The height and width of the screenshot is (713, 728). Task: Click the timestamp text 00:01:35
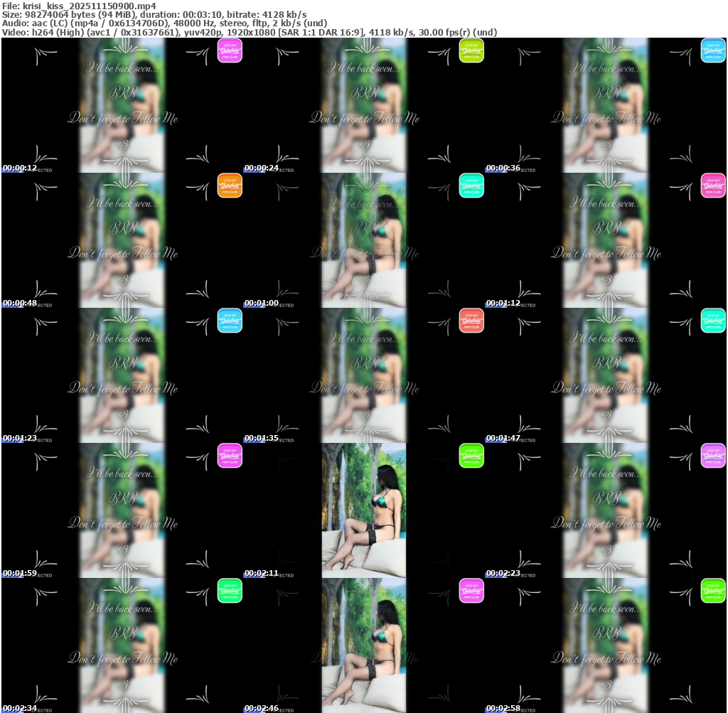point(262,438)
